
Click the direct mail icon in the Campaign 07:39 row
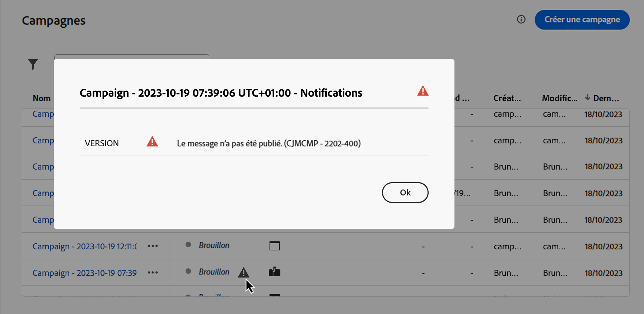[x=275, y=272]
